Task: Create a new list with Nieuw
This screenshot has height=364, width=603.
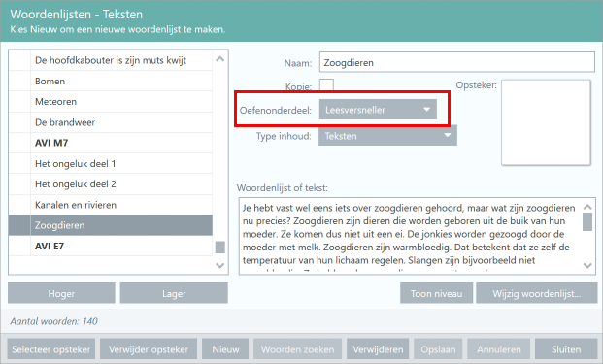Action: coord(225,349)
